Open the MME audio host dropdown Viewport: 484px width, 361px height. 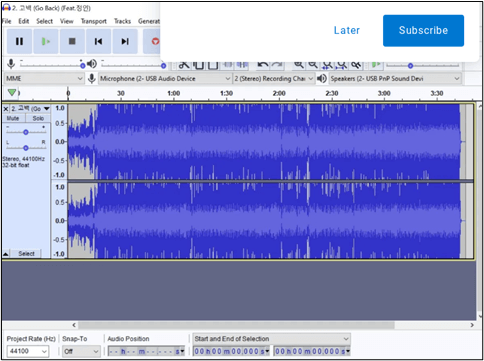[x=44, y=79]
